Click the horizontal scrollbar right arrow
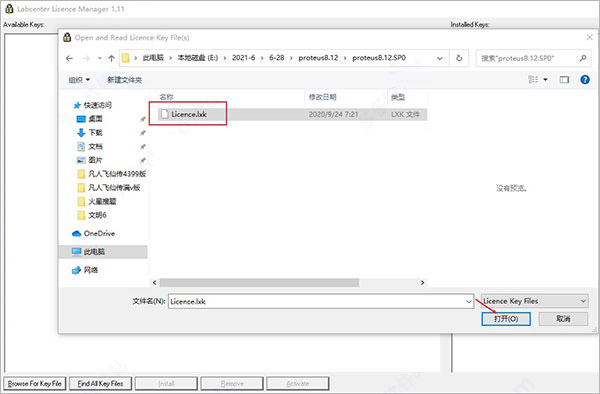The image size is (600, 394). click(422, 282)
